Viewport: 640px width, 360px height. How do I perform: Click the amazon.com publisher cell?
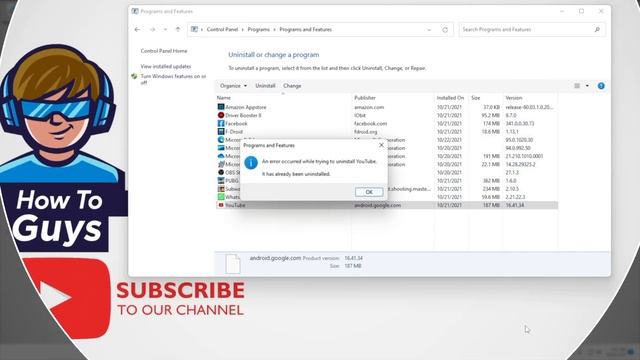coord(369,107)
